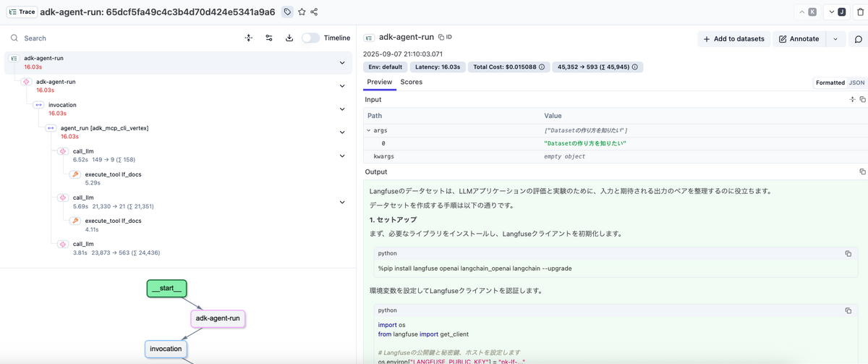The height and width of the screenshot is (364, 868).
Task: Switch to the Preview tab
Action: point(379,82)
